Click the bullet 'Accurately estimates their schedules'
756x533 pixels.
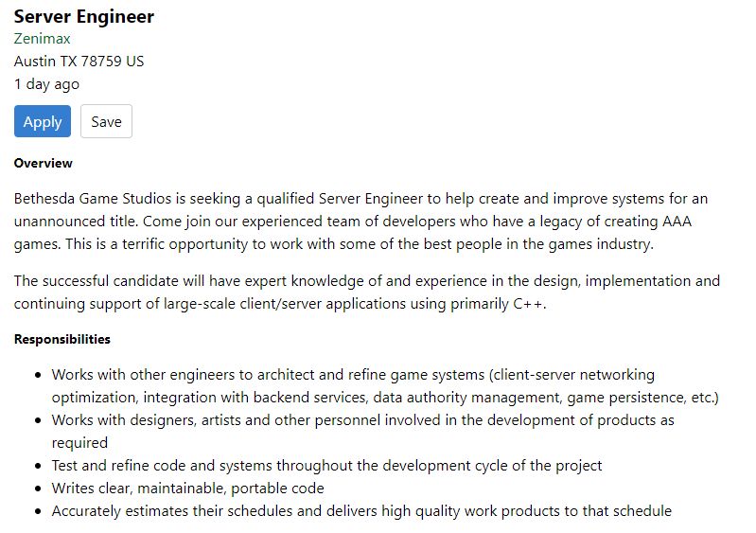pos(361,511)
